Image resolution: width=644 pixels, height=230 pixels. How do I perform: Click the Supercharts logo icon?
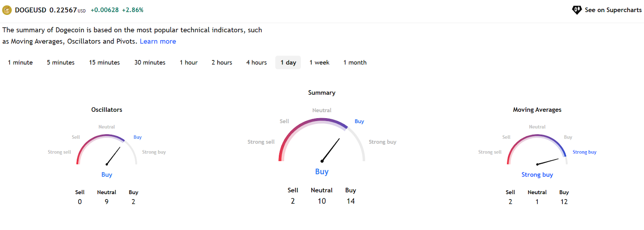[x=577, y=10]
